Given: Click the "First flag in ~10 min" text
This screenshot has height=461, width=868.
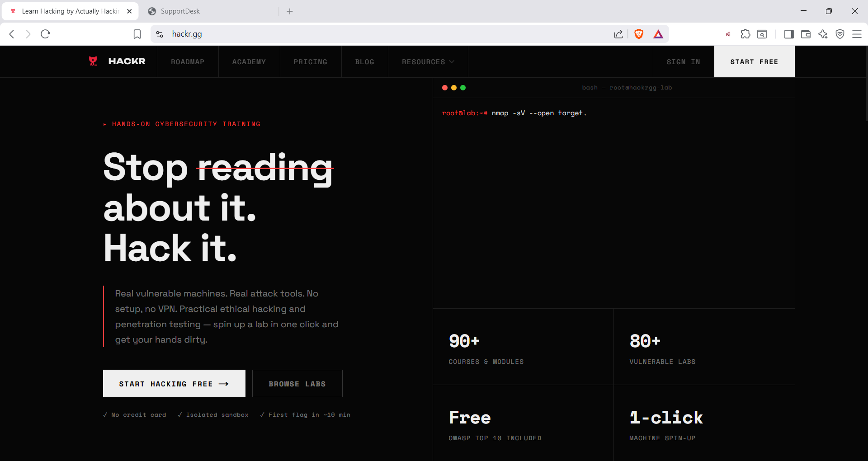Looking at the screenshot, I should pyautogui.click(x=309, y=415).
